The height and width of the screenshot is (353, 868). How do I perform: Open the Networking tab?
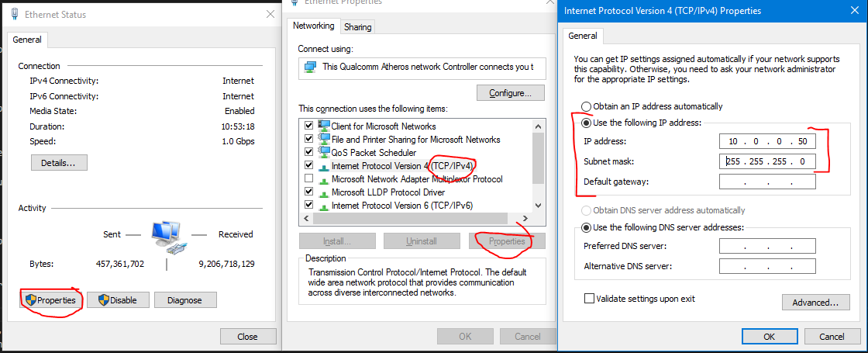point(314,26)
